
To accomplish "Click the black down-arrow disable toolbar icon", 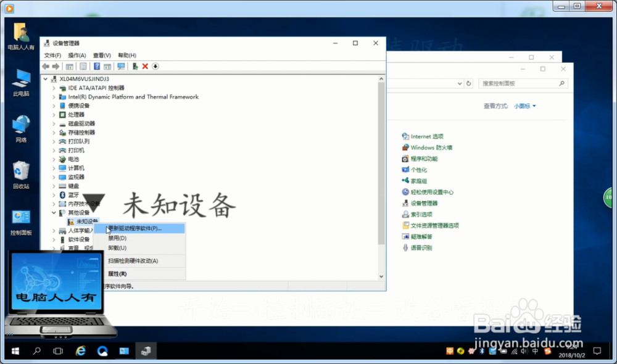I will [155, 67].
